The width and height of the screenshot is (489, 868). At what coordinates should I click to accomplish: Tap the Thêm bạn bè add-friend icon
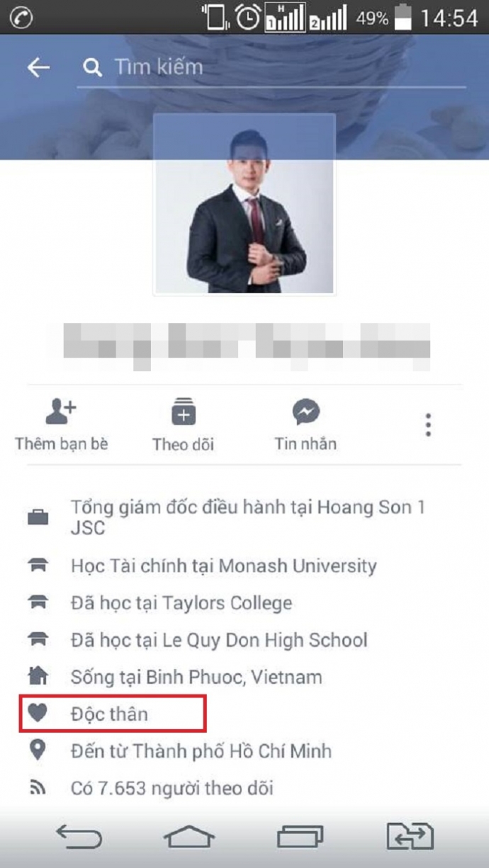[x=60, y=411]
